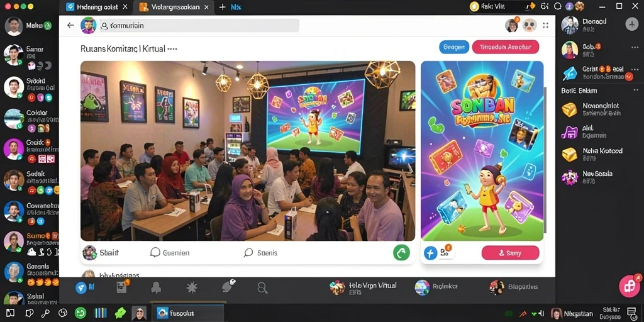Screen dimensions: 644x322
Task: Click the key icon in taskbar
Action: 45,313
